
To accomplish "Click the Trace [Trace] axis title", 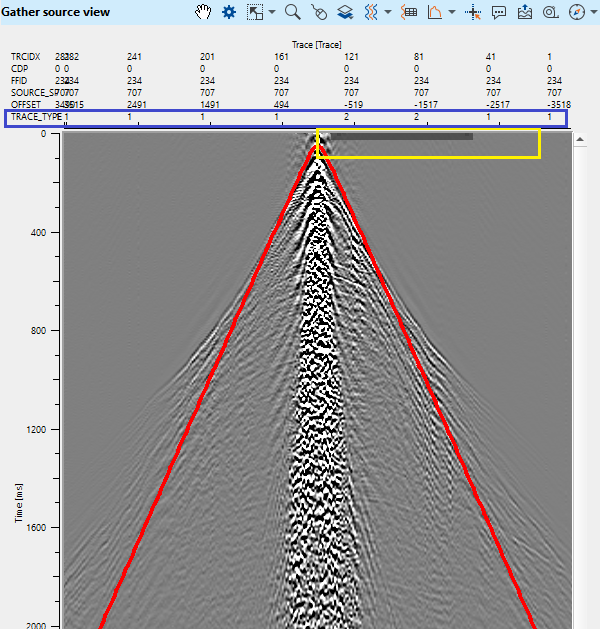I will click(x=316, y=45).
